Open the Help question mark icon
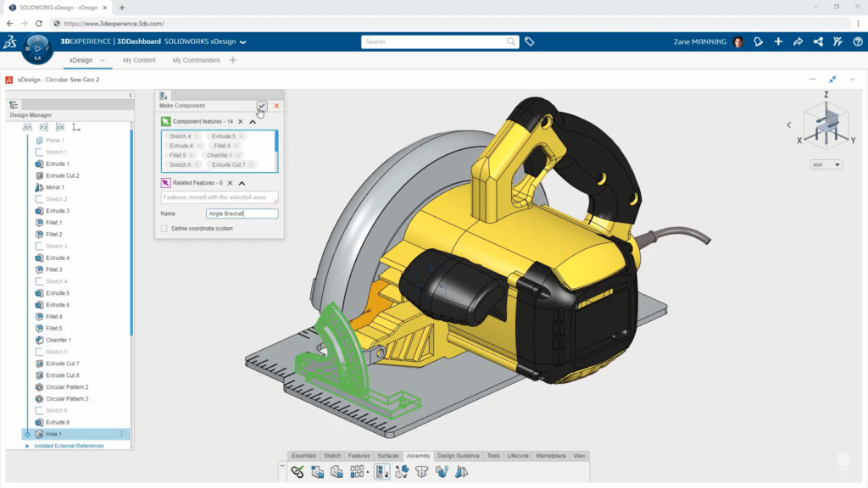 click(858, 42)
